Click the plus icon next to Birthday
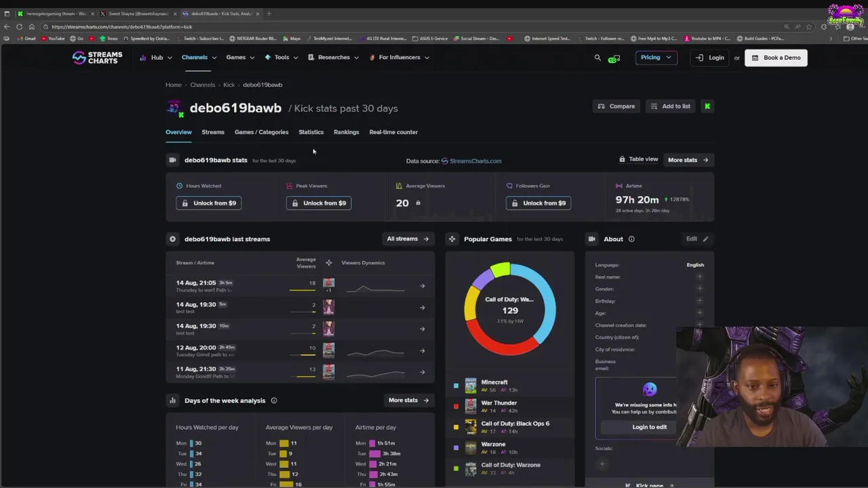The height and width of the screenshot is (488, 868). pyautogui.click(x=699, y=301)
